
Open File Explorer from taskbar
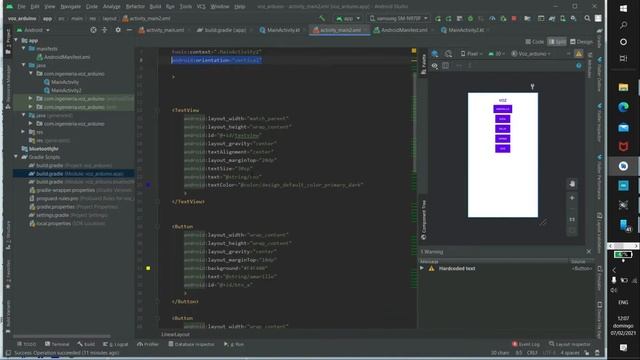[x=623, y=87]
